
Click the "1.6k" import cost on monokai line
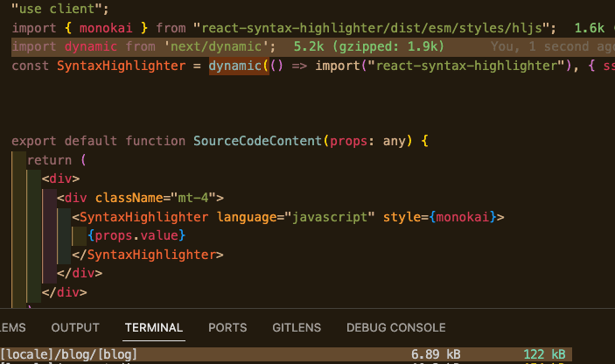pyautogui.click(x=589, y=28)
